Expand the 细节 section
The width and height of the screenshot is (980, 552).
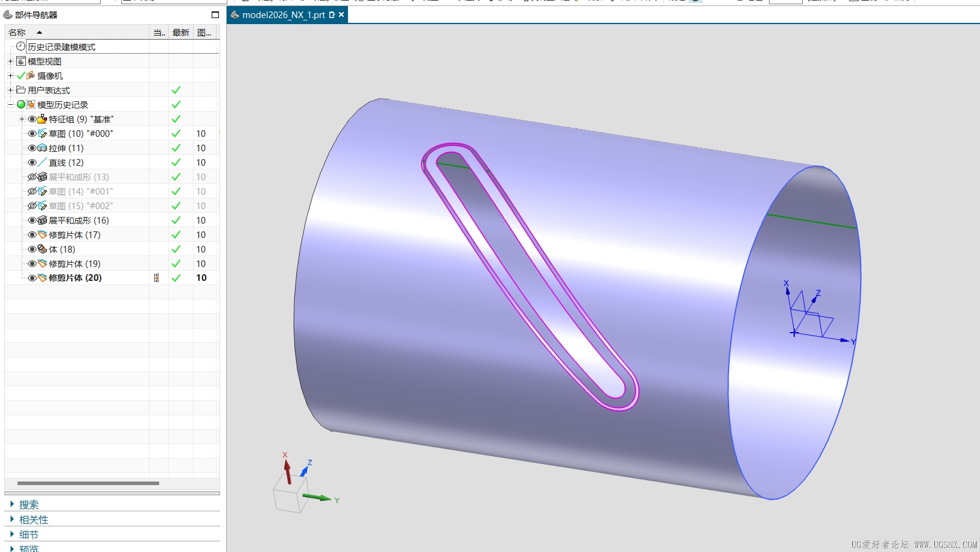click(x=11, y=534)
